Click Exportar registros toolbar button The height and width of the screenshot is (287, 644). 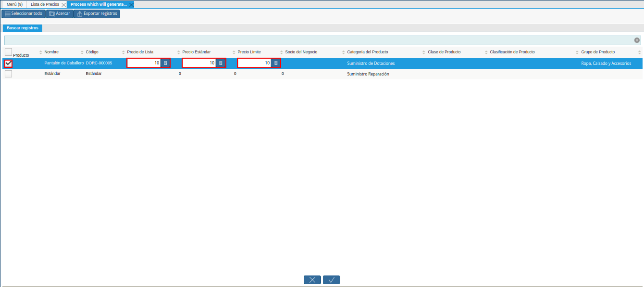tap(97, 14)
